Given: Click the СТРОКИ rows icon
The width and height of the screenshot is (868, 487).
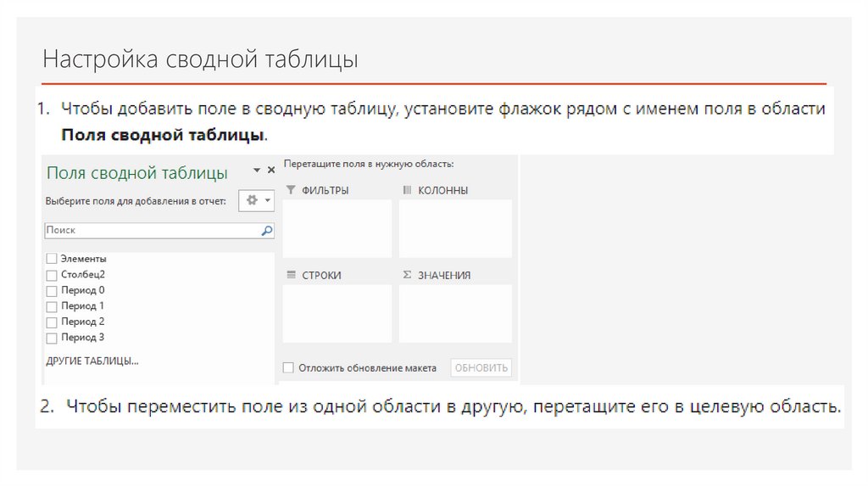Looking at the screenshot, I should [292, 275].
